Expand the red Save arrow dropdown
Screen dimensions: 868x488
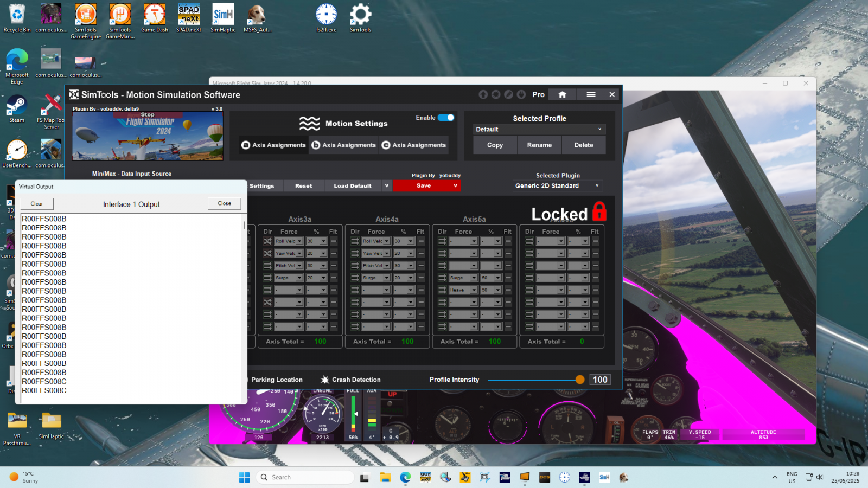[x=456, y=186]
